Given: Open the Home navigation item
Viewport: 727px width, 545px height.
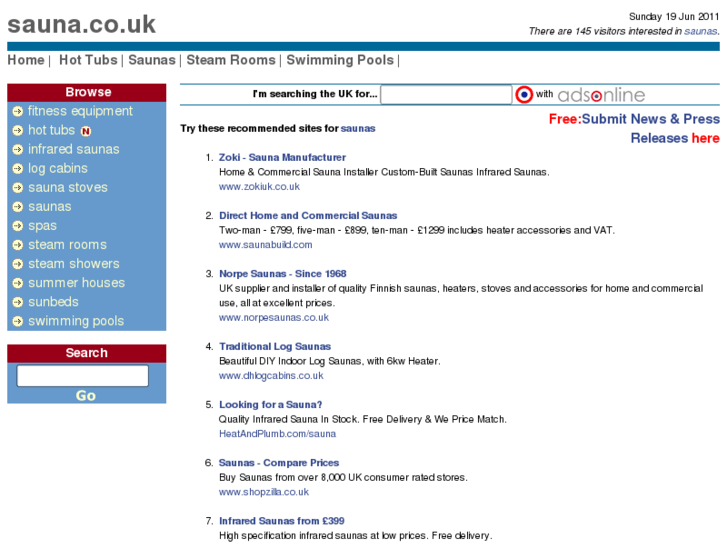Looking at the screenshot, I should [26, 60].
